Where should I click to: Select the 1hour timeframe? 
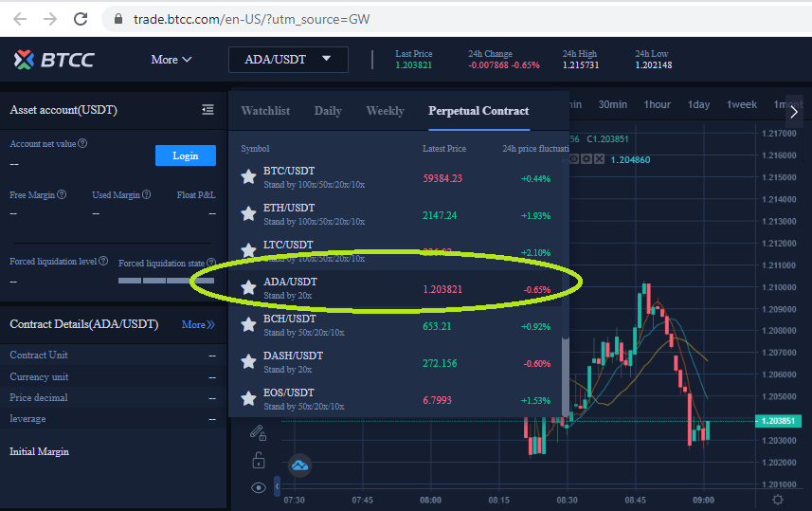[658, 104]
